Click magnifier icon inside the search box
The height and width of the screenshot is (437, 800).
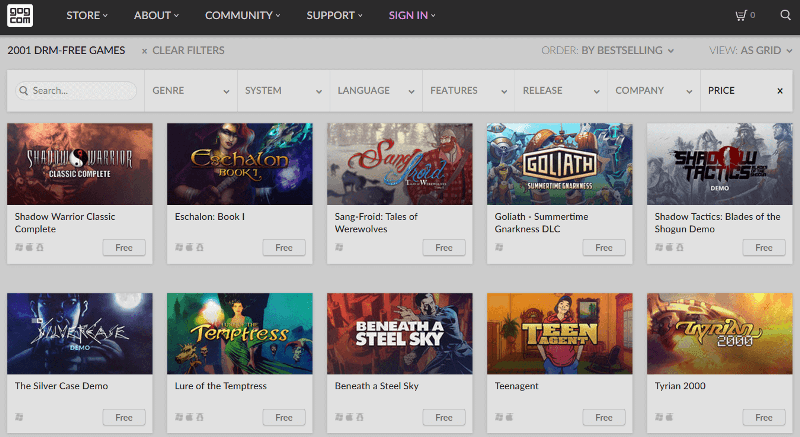tap(23, 91)
